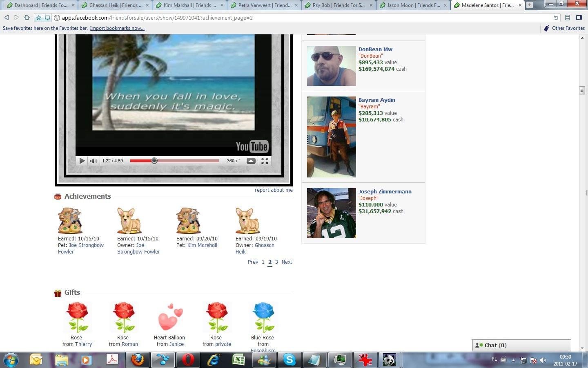Viewport: 588px width, 368px height.
Task: Open the Other Favorites folder
Action: pyautogui.click(x=564, y=28)
